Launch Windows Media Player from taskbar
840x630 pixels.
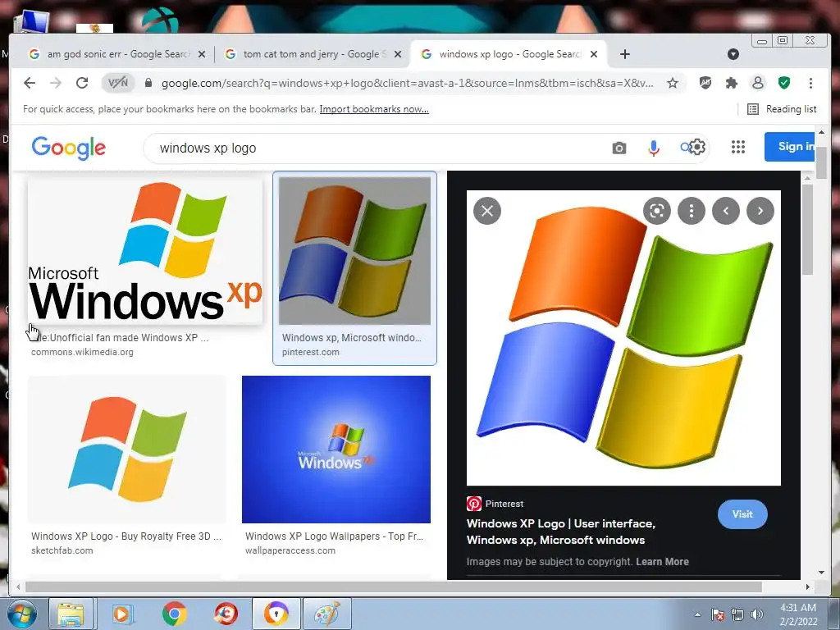pos(122,614)
